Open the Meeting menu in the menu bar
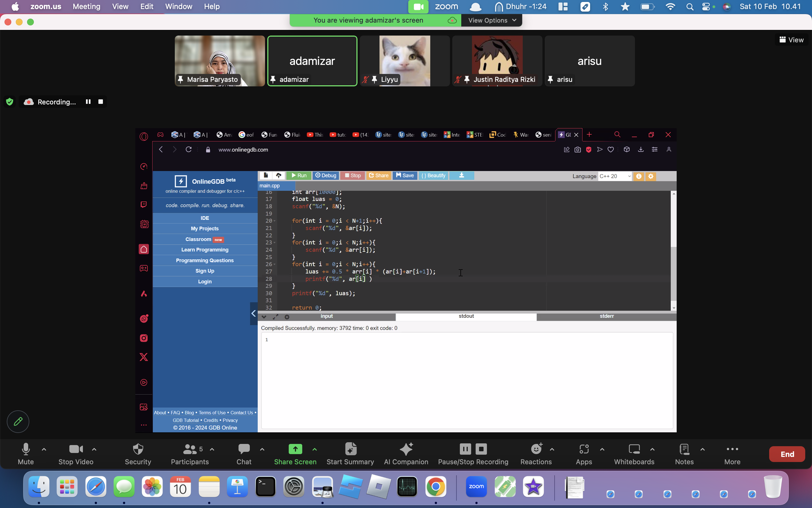The image size is (812, 508). [x=87, y=6]
